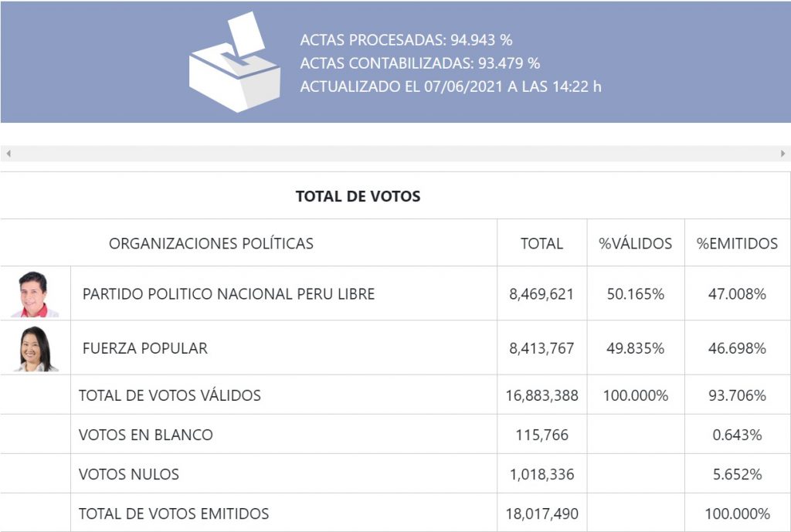This screenshot has height=532, width=791.
Task: Click the ACTAS CONTABILIZADAS percentage text
Action: [x=419, y=63]
